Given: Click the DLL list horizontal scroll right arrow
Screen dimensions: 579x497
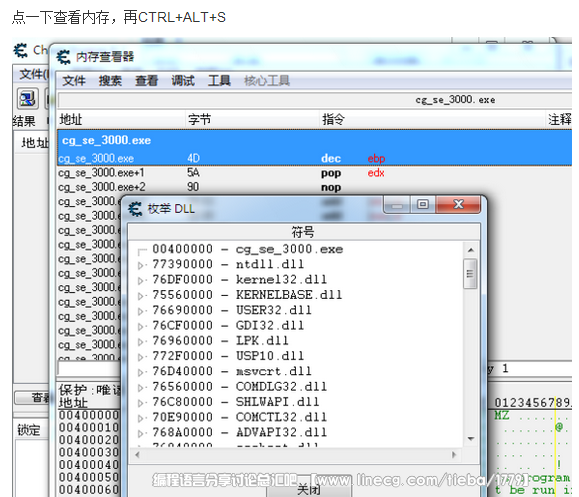Looking at the screenshot, I should [455, 455].
